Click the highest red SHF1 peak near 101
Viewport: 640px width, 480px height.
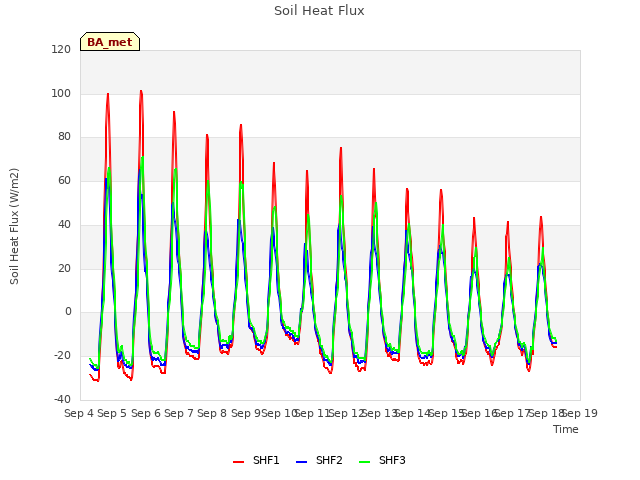141,91
